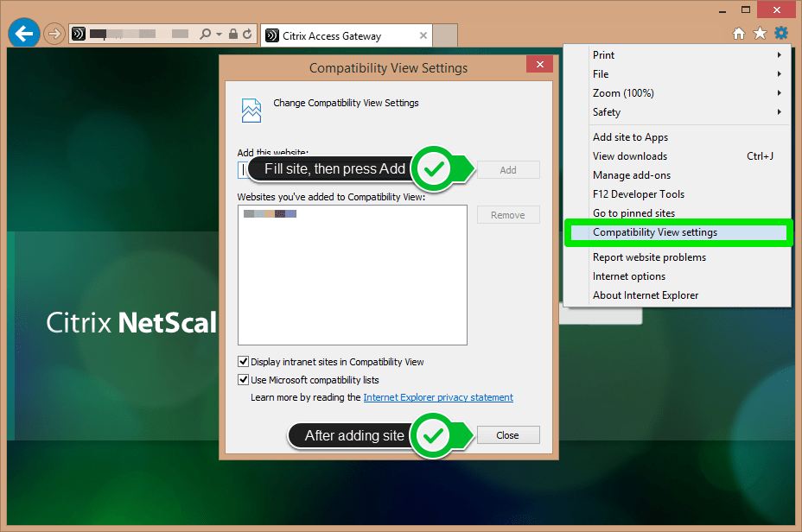
Task: Open the search provider dropdown arrow
Action: (x=219, y=33)
